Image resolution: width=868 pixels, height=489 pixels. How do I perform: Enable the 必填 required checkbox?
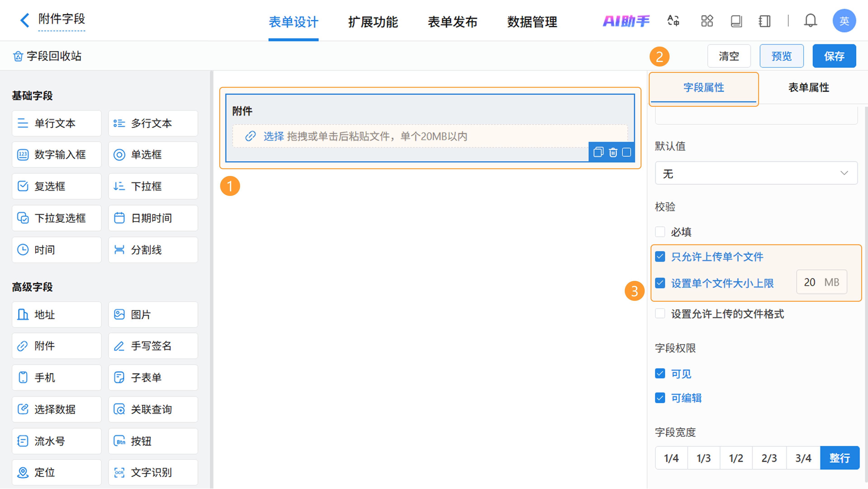pyautogui.click(x=660, y=232)
